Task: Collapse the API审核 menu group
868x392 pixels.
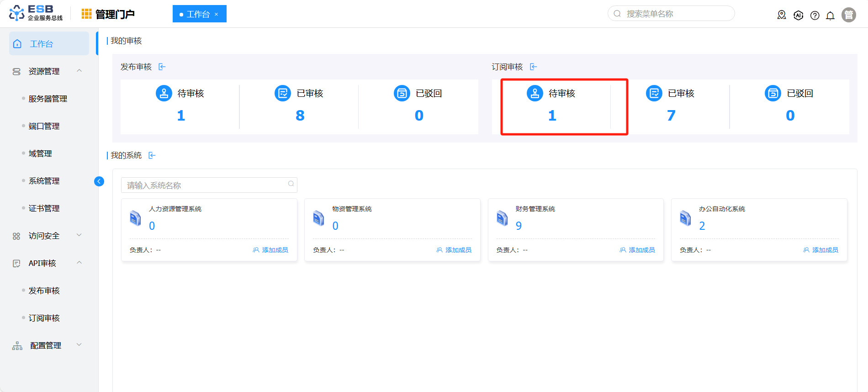Action: point(79,263)
